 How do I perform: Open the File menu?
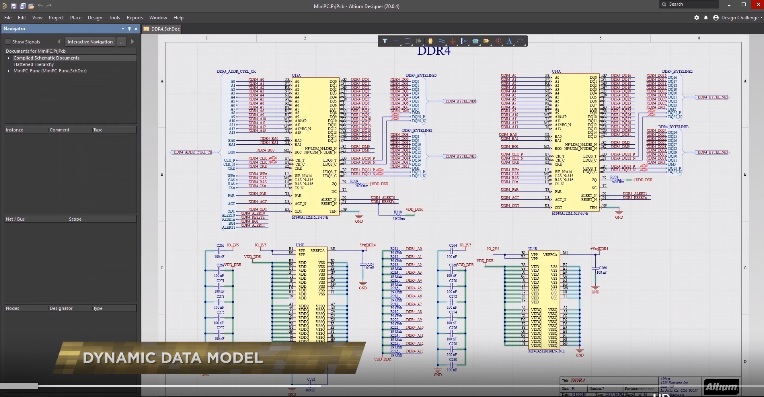click(x=8, y=18)
